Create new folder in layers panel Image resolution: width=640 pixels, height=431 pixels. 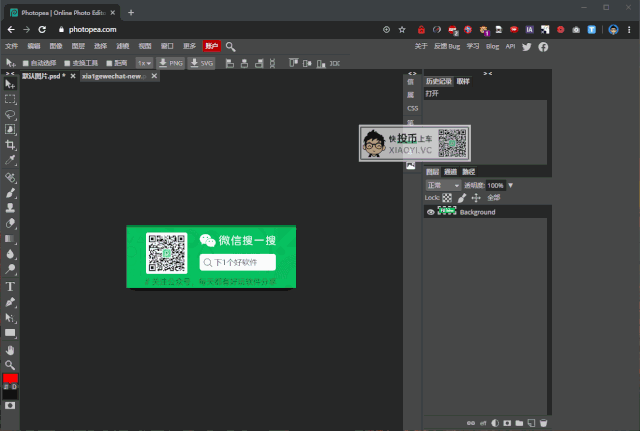coord(518,423)
